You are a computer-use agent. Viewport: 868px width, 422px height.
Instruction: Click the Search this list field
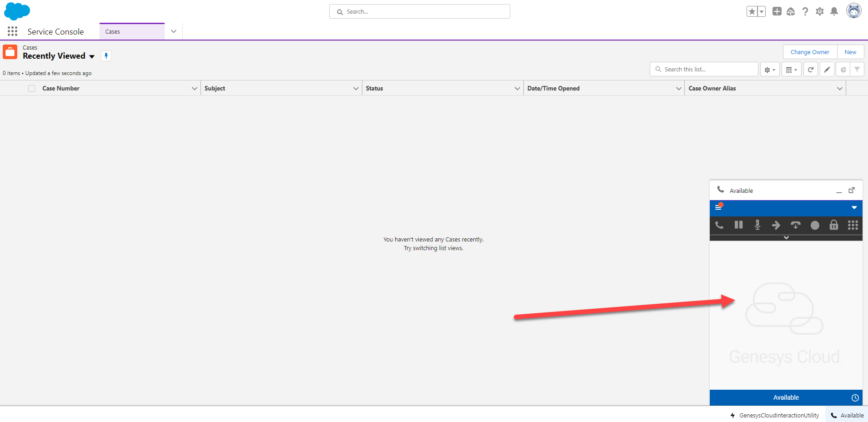704,69
